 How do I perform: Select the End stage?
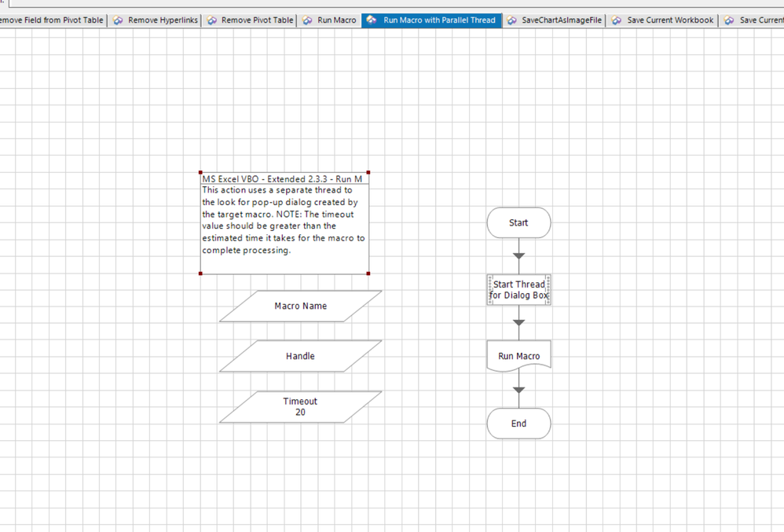tap(518, 424)
